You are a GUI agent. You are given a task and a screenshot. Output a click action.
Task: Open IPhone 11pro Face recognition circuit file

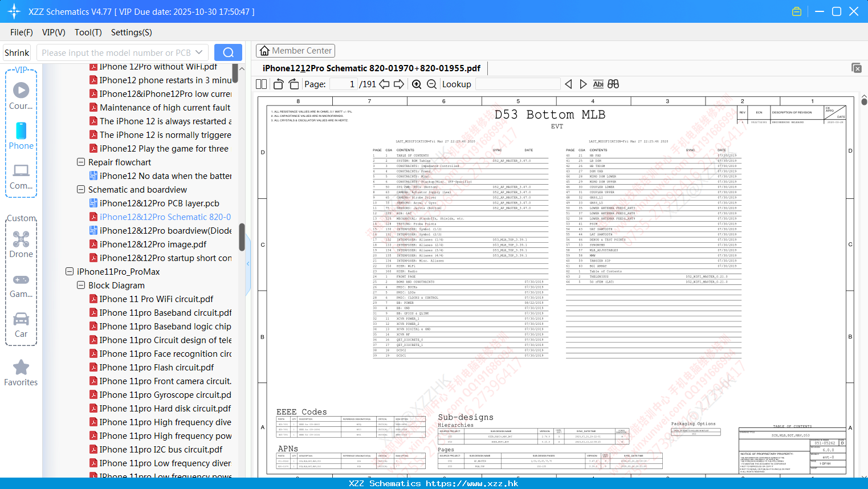165,353
